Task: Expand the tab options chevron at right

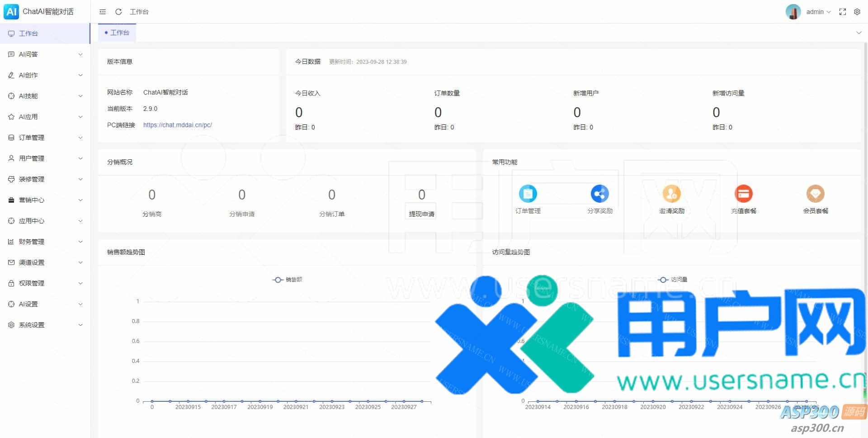Action: click(x=859, y=33)
